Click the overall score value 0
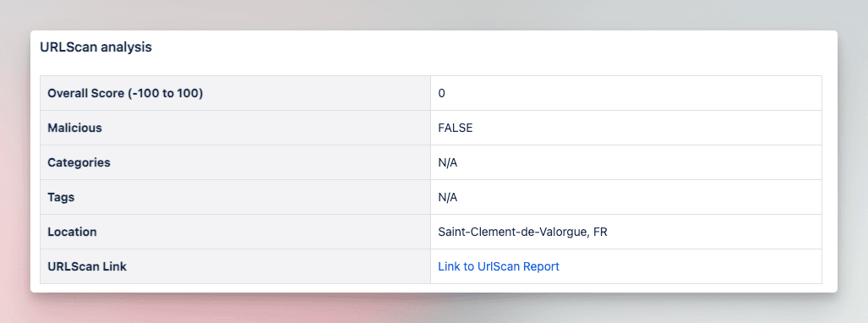This screenshot has width=868, height=323. click(x=441, y=94)
